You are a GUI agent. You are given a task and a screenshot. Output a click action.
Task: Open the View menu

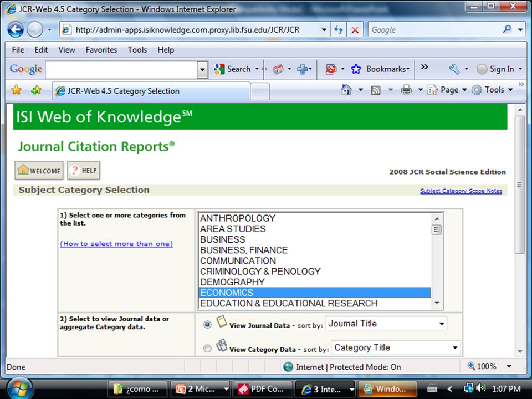pos(66,50)
